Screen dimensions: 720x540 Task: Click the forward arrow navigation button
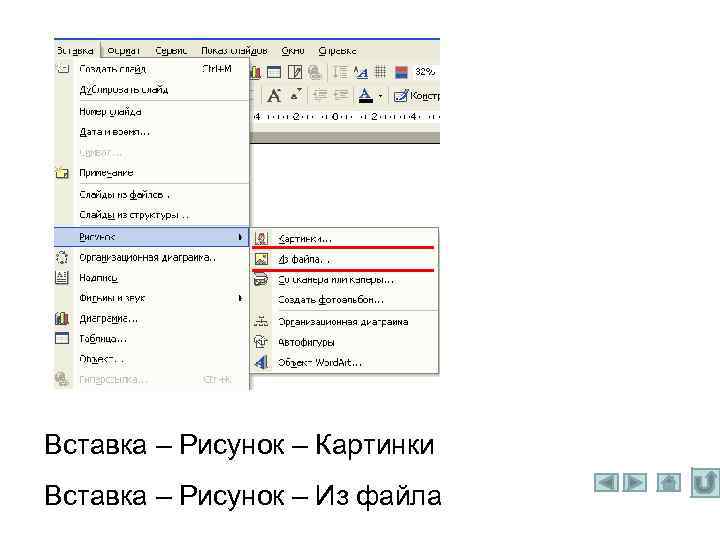[635, 483]
